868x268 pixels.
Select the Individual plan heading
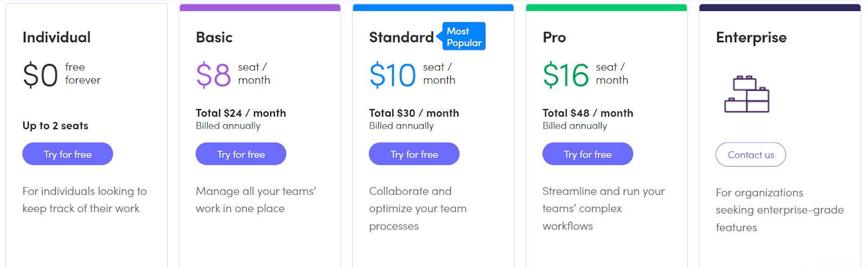pos(56,37)
